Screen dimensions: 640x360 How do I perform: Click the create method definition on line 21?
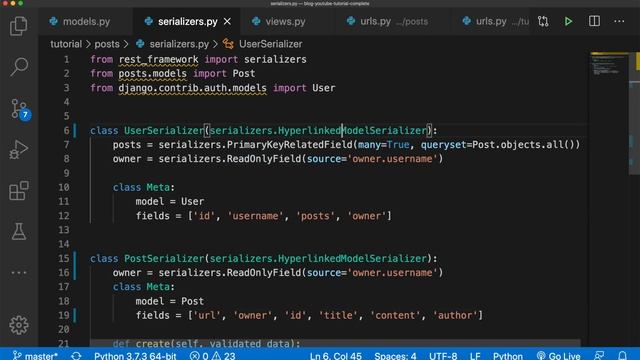point(206,344)
